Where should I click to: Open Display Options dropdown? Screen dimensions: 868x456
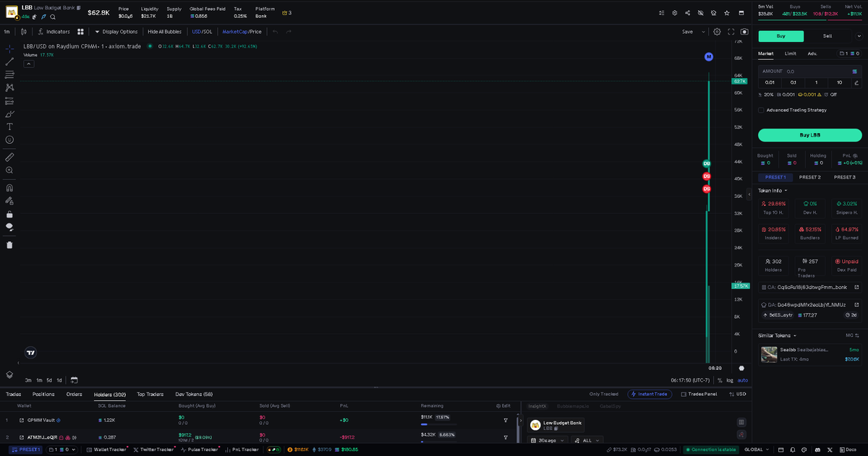pos(116,32)
